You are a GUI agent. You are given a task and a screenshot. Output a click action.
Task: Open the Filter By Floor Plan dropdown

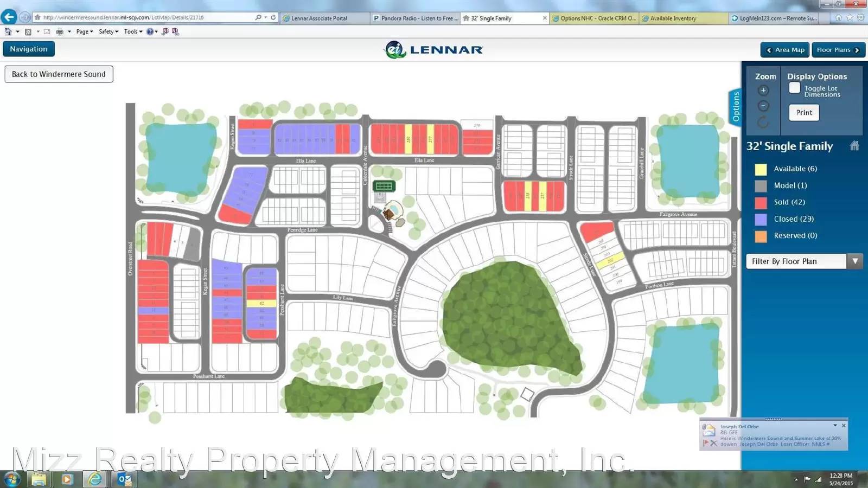click(x=804, y=261)
